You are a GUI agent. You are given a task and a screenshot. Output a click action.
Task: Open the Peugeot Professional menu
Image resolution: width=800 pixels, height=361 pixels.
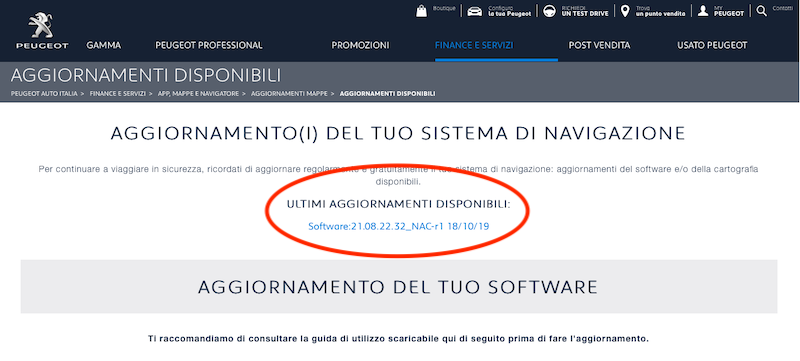tap(209, 45)
